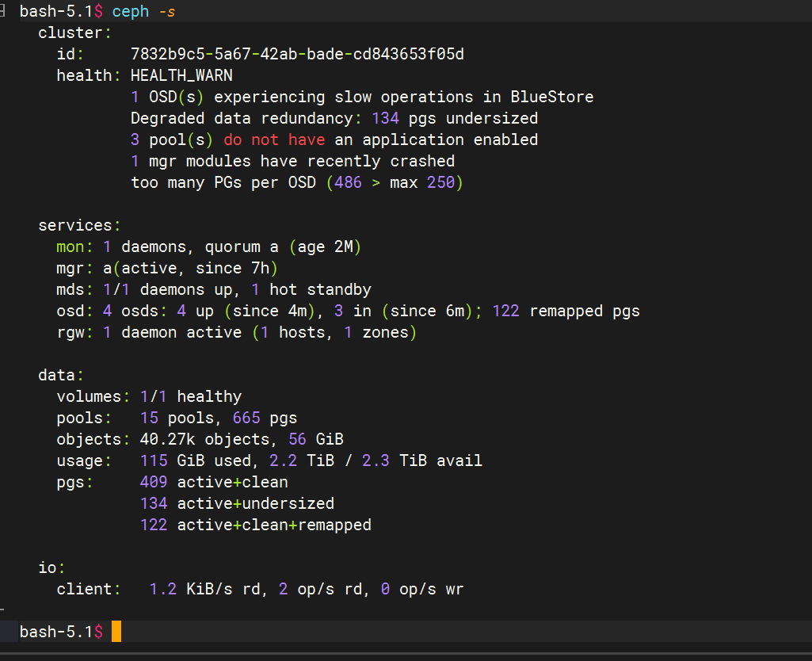Click '3 in (since 6m)' in osd line
The image size is (812, 661).
click(x=403, y=311)
